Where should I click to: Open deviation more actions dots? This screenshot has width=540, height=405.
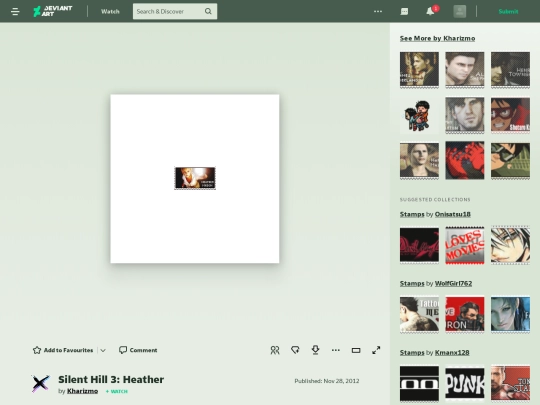[336, 350]
